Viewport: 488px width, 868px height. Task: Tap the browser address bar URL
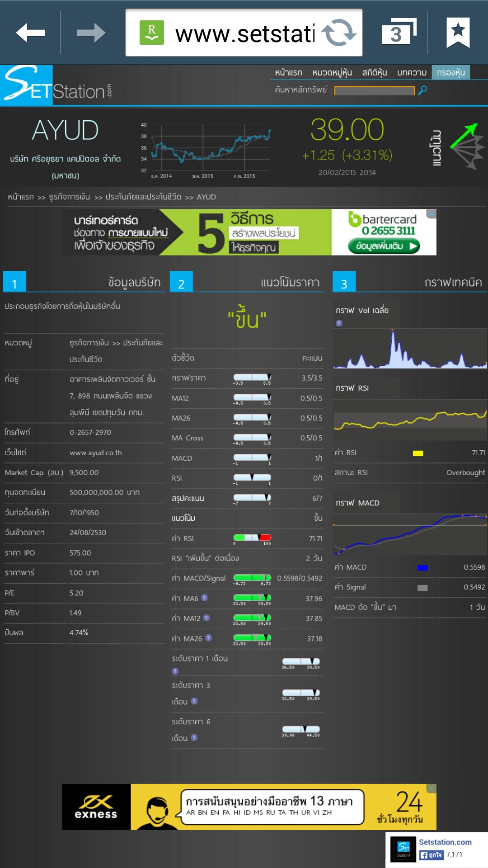(245, 33)
